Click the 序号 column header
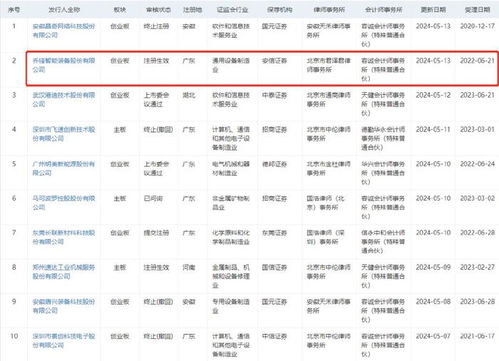Image resolution: width=499 pixels, height=361 pixels. [14, 10]
